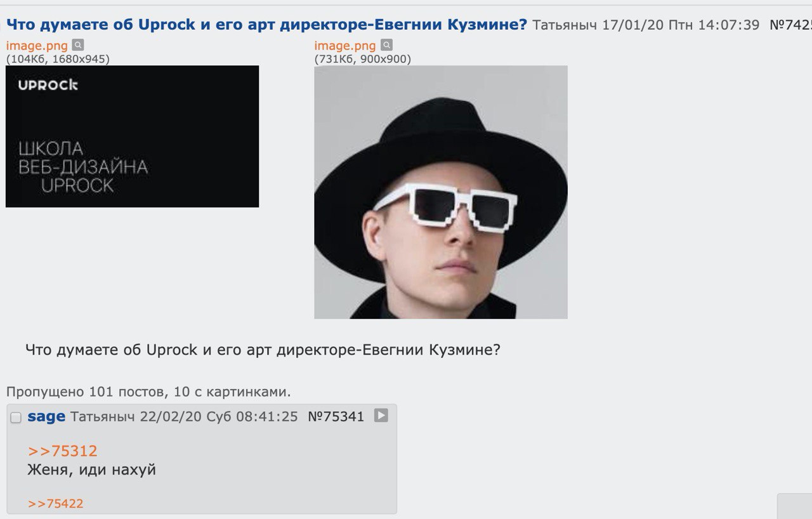The width and height of the screenshot is (812, 519).
Task: Follow the >>75312 quote link
Action: coord(63,451)
